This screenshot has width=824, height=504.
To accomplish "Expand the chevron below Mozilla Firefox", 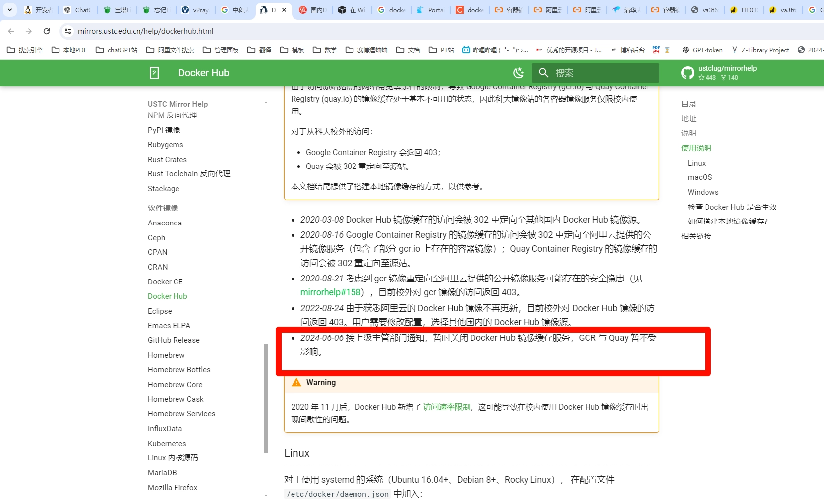I will click(266, 496).
